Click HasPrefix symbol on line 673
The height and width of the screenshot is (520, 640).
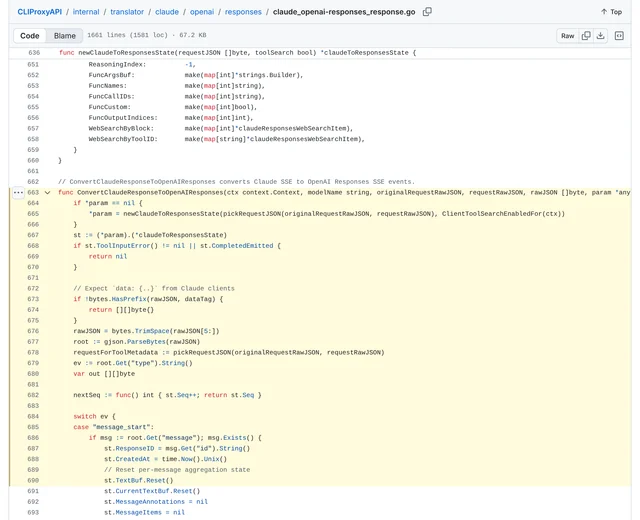click(129, 299)
